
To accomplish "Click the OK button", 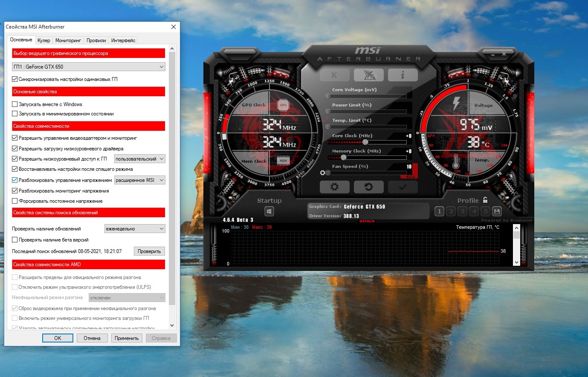I will pos(58,338).
